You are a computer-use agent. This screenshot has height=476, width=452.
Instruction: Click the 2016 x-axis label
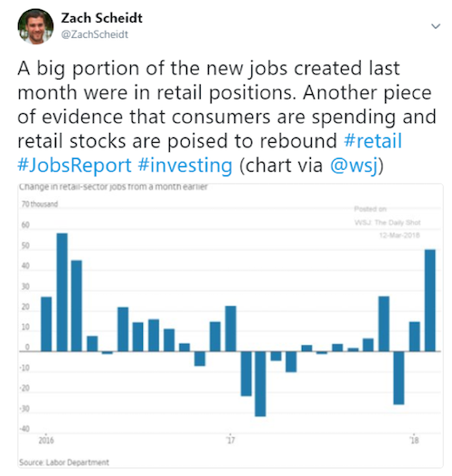[x=46, y=440]
